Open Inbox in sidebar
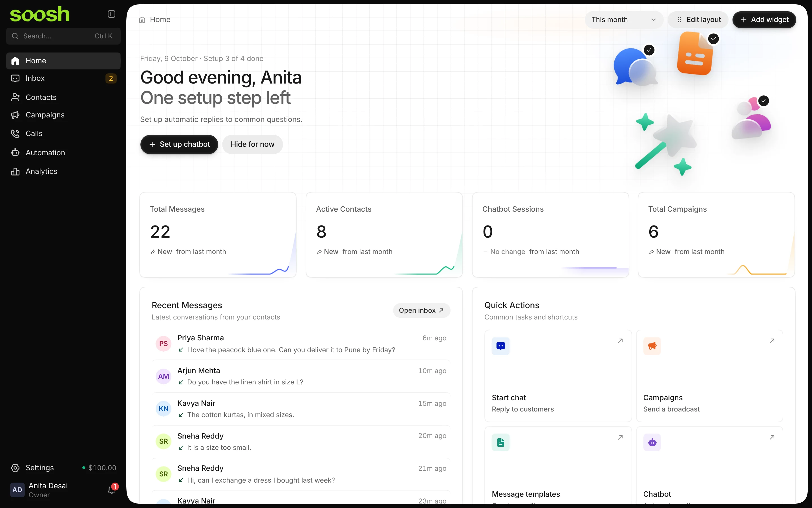This screenshot has width=812, height=508. (x=63, y=78)
